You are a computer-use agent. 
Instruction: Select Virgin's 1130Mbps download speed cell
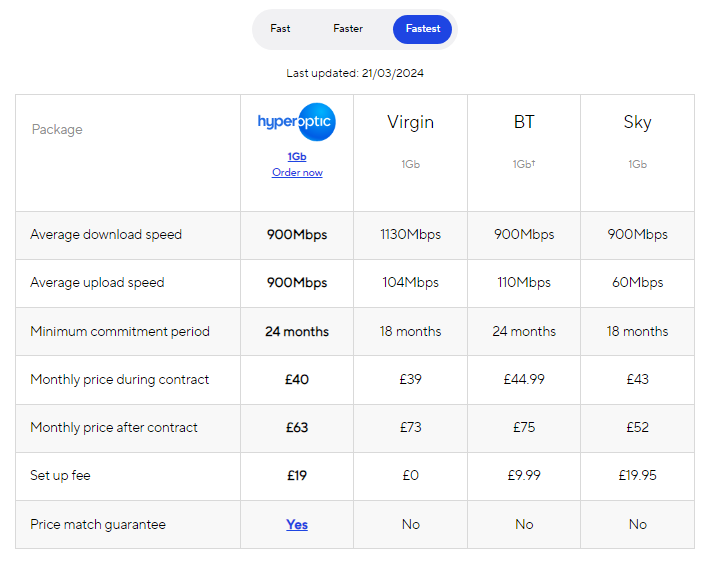coord(411,235)
